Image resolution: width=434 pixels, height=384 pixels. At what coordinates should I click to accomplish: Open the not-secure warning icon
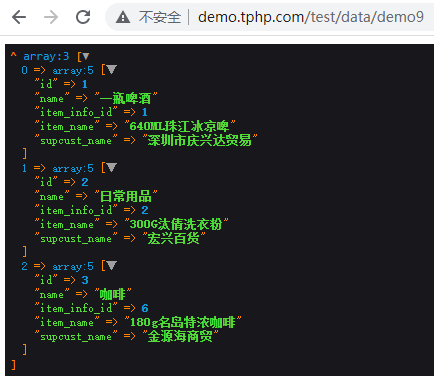(123, 17)
